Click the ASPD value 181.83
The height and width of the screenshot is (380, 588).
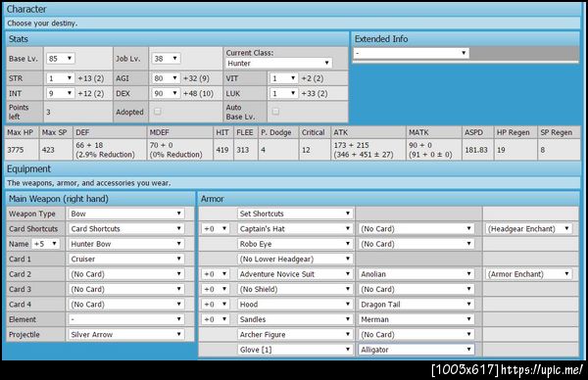point(476,150)
